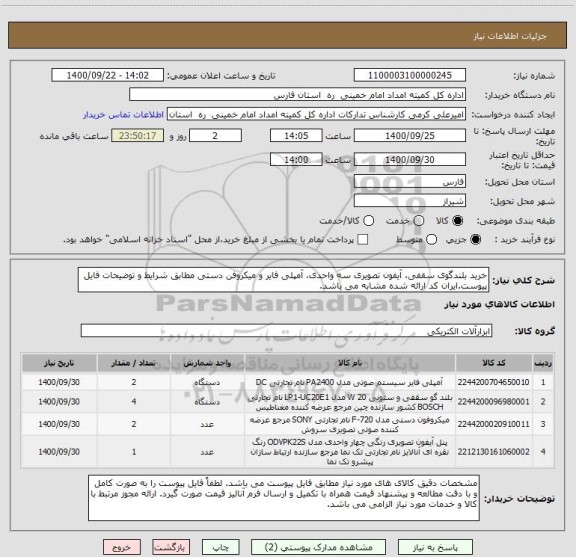
Task: Click product code 2244200020910011
Action: coord(493,424)
